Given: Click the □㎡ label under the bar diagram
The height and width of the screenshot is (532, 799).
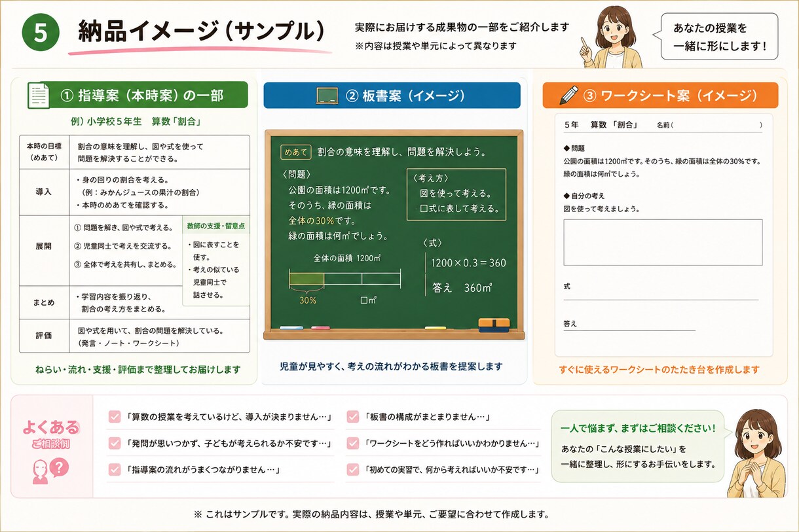Looking at the screenshot, I should point(369,300).
